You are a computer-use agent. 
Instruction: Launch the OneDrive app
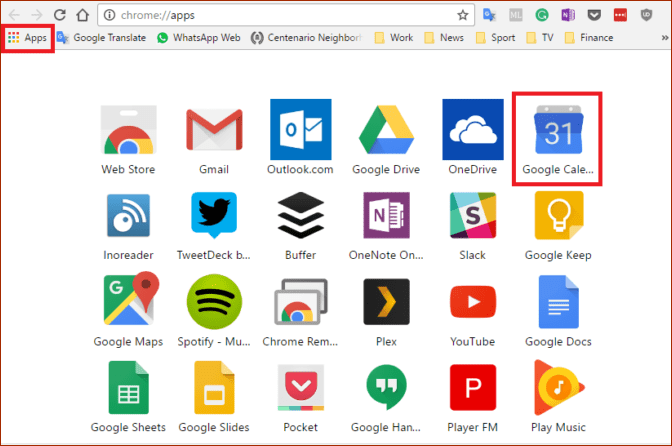click(x=473, y=138)
